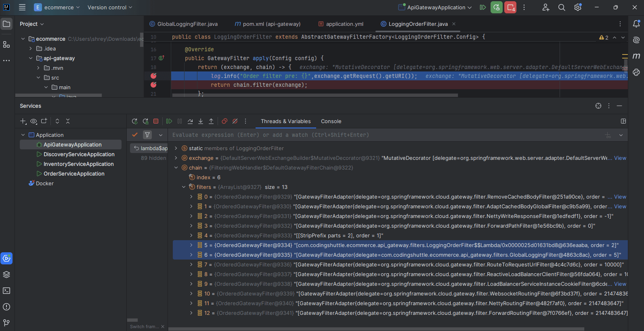Screen dimensions: 644x331
Task: Open the Structure tool window icon
Action: (x=6, y=44)
